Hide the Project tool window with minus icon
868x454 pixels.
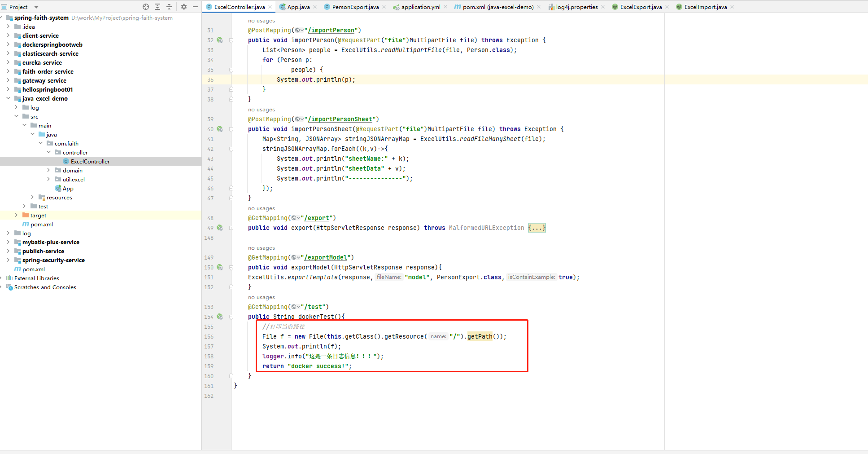coord(196,7)
